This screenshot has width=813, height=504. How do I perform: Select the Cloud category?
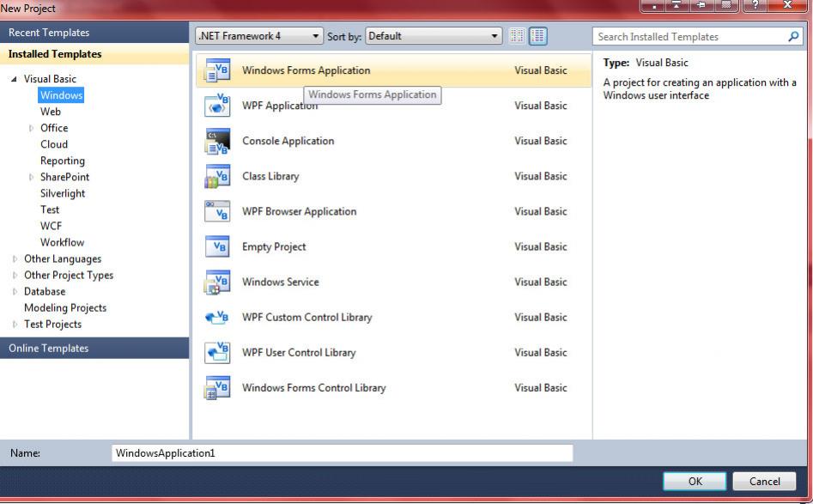pyautogui.click(x=54, y=144)
